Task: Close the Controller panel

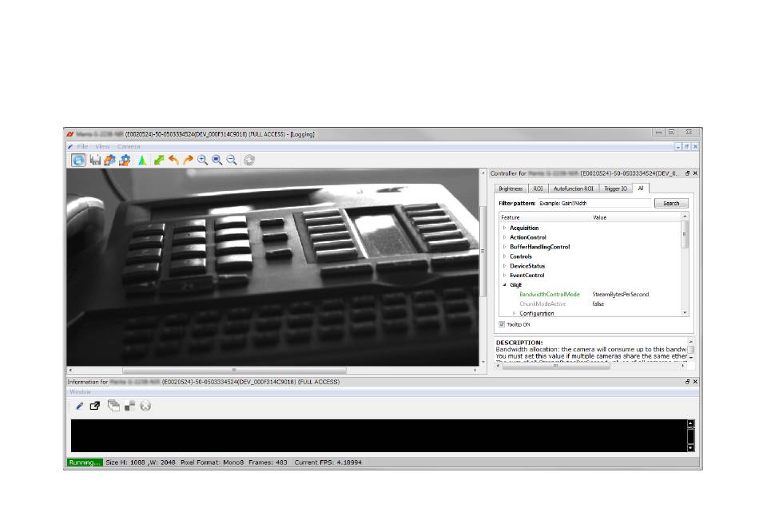Action: pyautogui.click(x=695, y=173)
